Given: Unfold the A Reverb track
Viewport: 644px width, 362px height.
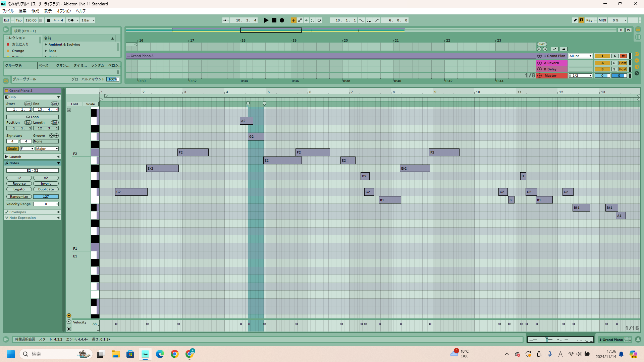Looking at the screenshot, I should (539, 63).
